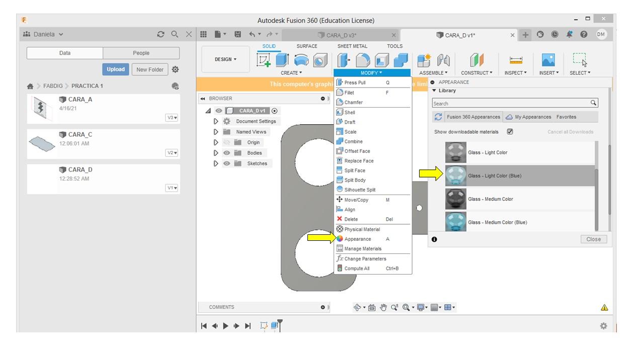Open project in web via globe icon
644x362 pixels.
pos(175,86)
